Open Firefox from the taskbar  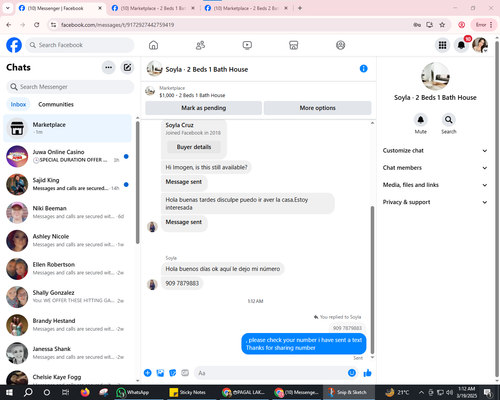click(x=85, y=392)
